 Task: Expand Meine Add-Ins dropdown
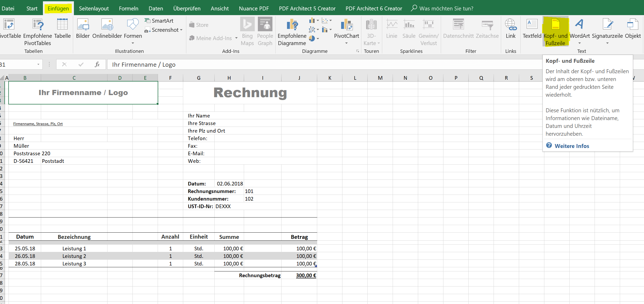click(236, 38)
